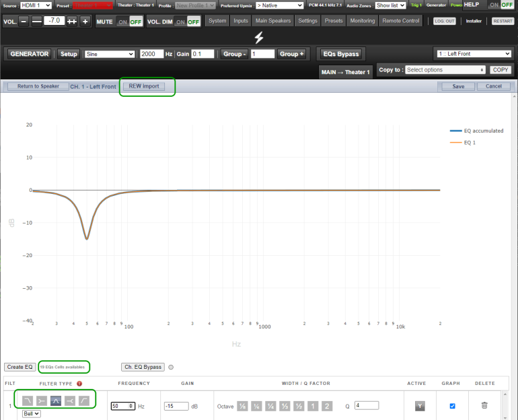Uncheck the Graph checkbox for EQ 1
This screenshot has height=420, width=518.
(452, 406)
